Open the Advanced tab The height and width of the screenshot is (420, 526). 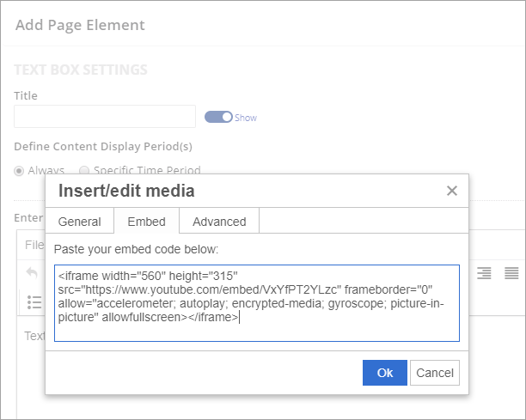click(219, 222)
